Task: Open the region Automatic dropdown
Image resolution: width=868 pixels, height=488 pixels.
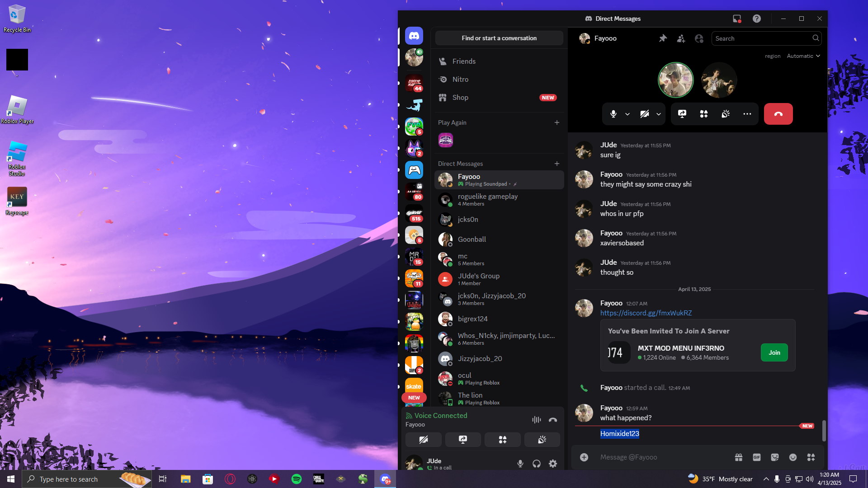Action: point(803,56)
